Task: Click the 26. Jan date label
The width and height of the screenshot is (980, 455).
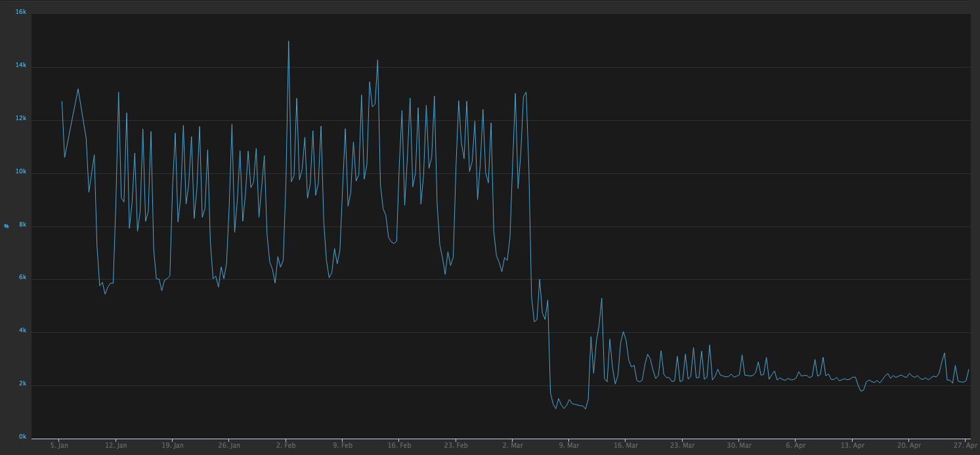Action: 230,445
